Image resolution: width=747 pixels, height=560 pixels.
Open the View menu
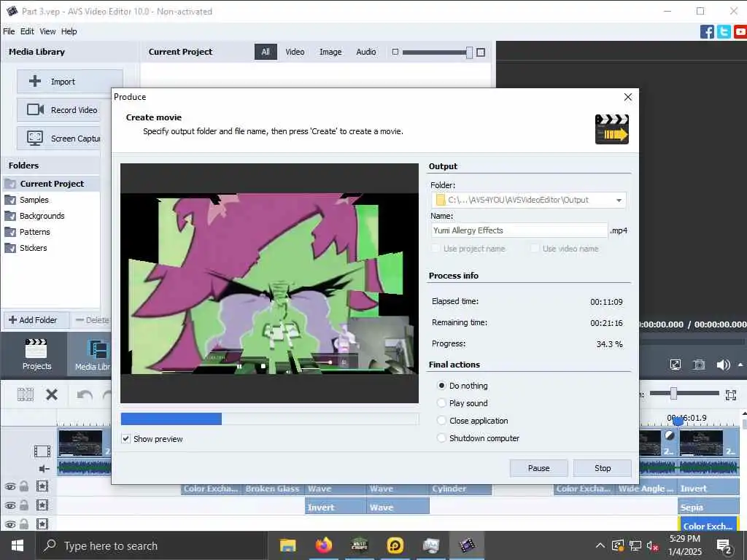[x=47, y=31]
